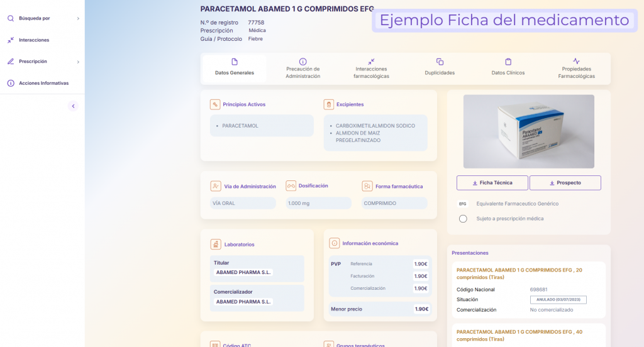
Task: Click the search magnifier icon in sidebar
Action: (11, 18)
